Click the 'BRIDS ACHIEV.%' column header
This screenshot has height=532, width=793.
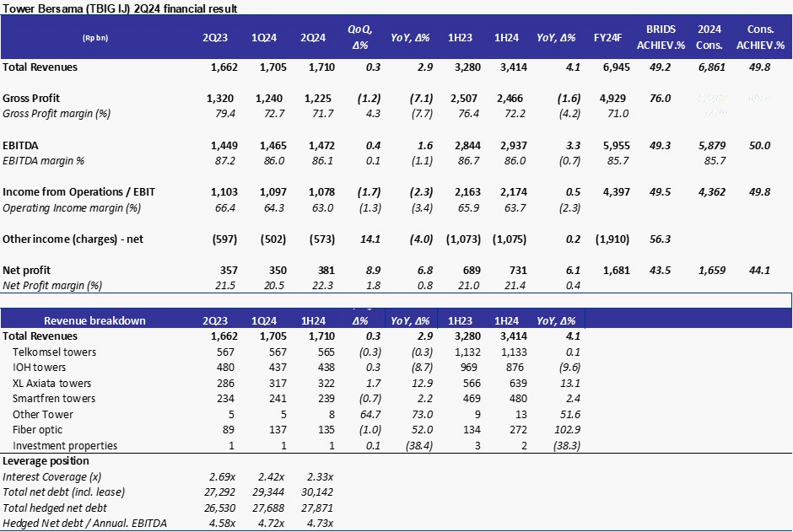click(x=661, y=37)
